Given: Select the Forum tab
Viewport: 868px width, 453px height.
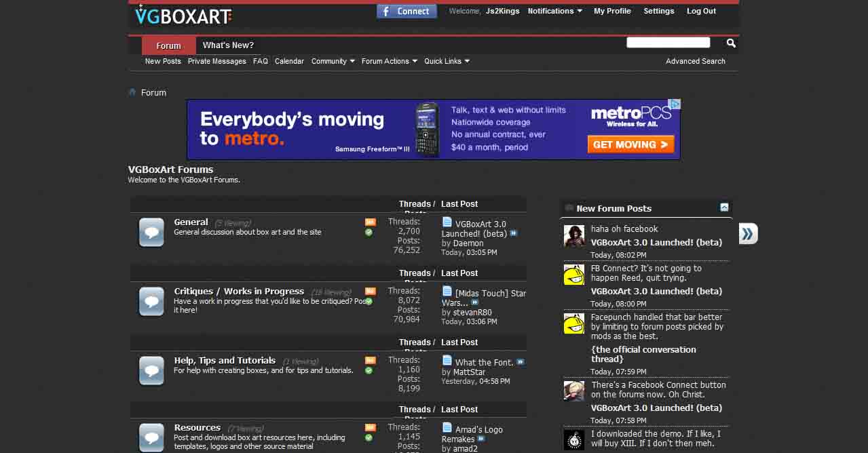Looking at the screenshot, I should (x=168, y=45).
